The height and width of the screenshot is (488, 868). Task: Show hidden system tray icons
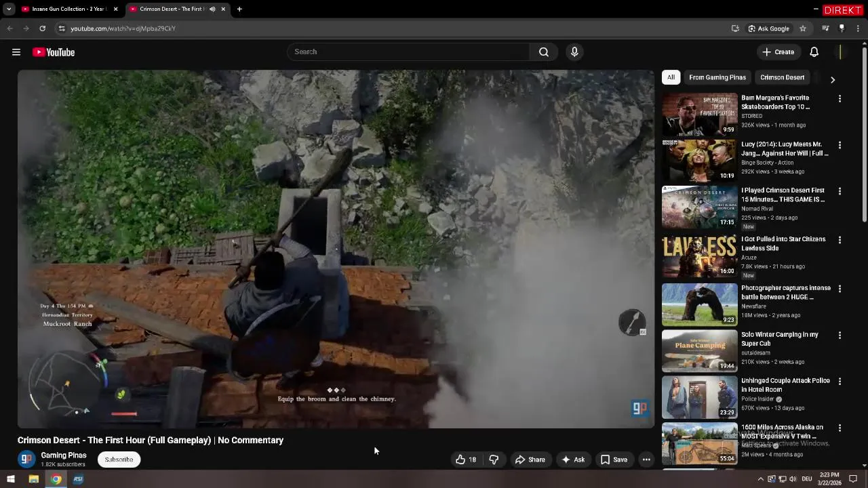pos(760,479)
